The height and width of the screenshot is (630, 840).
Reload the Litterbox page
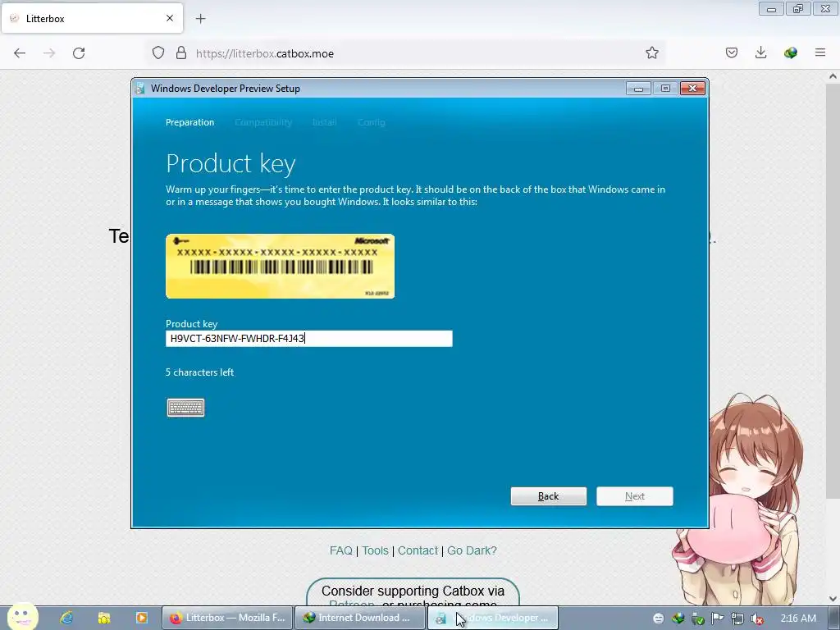click(x=79, y=53)
